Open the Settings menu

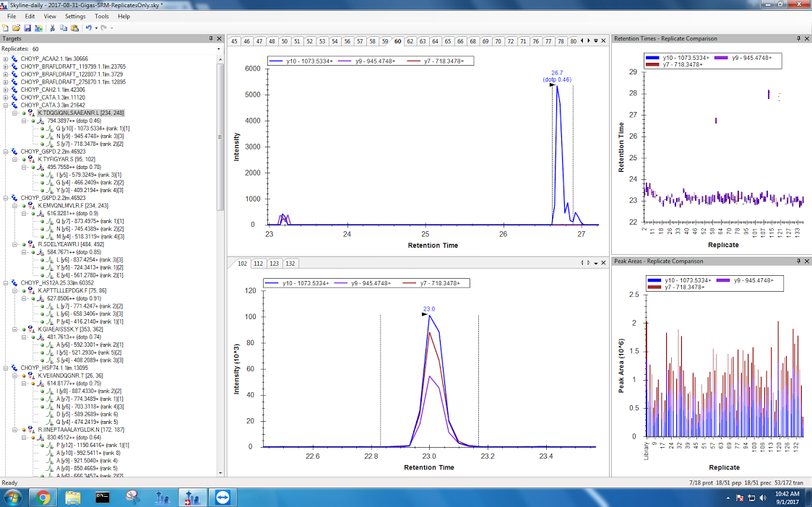pyautogui.click(x=75, y=16)
